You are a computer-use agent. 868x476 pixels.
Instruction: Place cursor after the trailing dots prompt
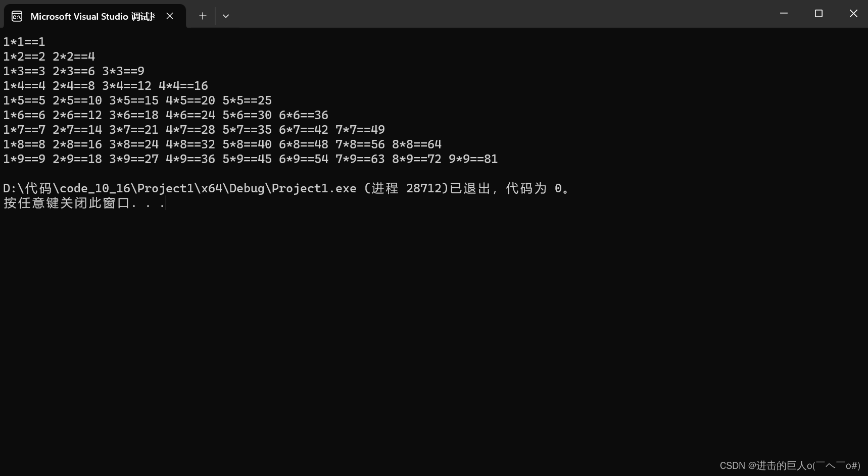click(167, 203)
